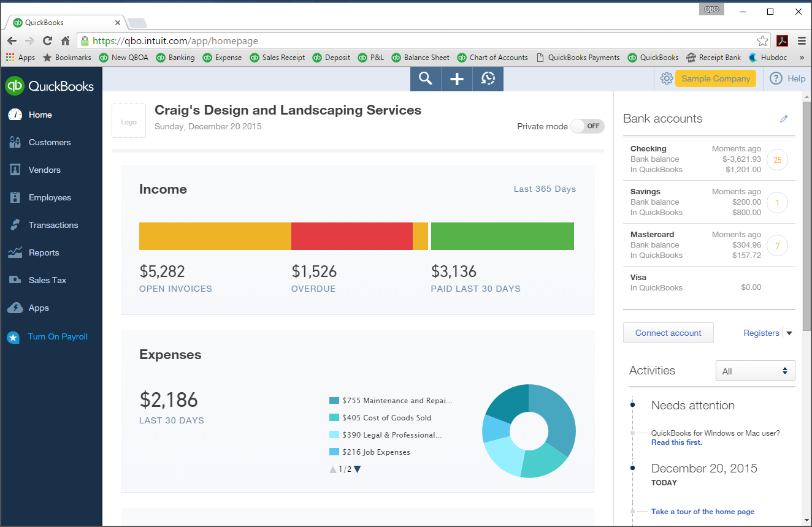This screenshot has height=527, width=812.
Task: Click the Help question mark icon
Action: point(776,78)
